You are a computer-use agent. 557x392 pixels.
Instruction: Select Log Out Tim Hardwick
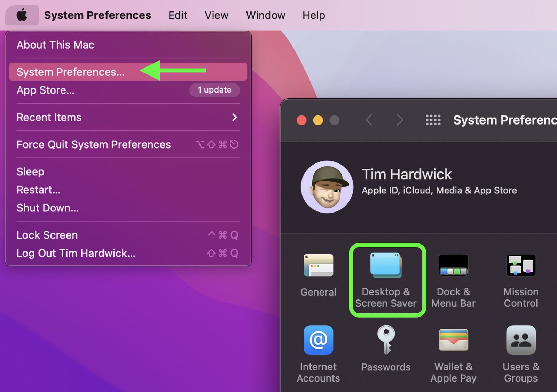point(76,253)
